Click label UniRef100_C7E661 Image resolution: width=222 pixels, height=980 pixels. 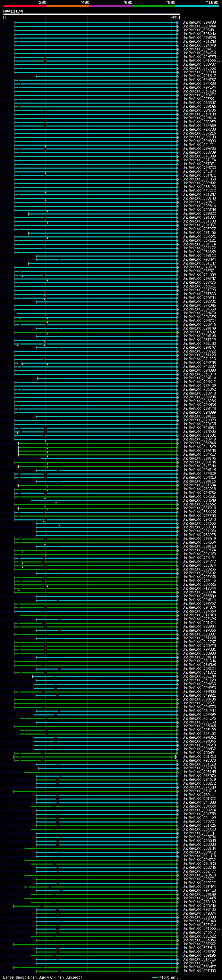tap(199, 99)
